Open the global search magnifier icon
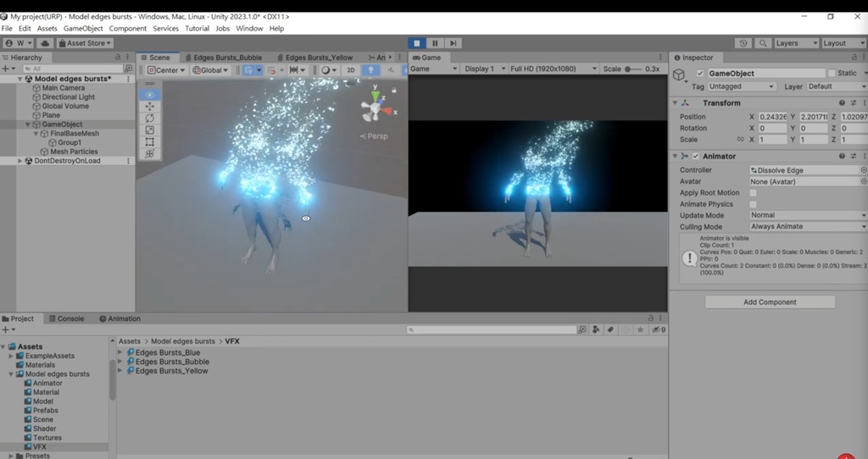 coord(763,43)
